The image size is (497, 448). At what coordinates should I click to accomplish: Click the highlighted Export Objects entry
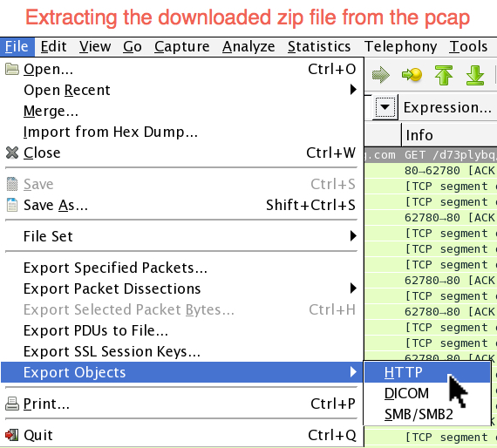pyautogui.click(x=182, y=372)
